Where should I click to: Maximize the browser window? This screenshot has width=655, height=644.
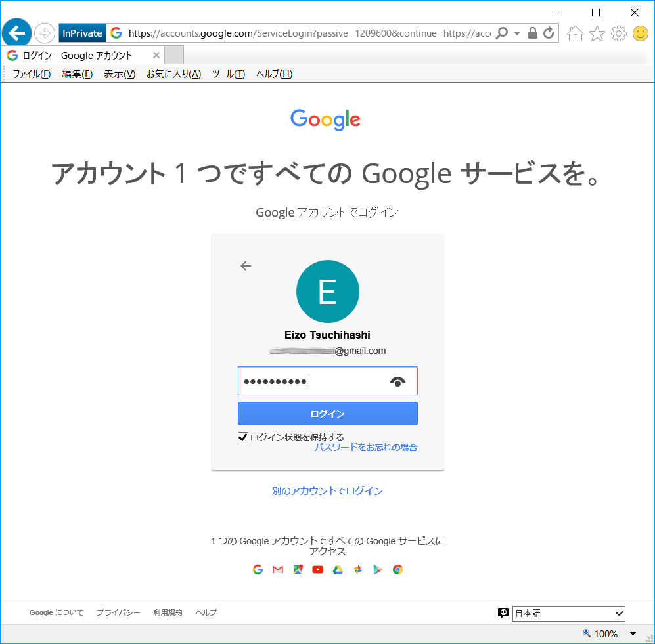click(x=596, y=12)
